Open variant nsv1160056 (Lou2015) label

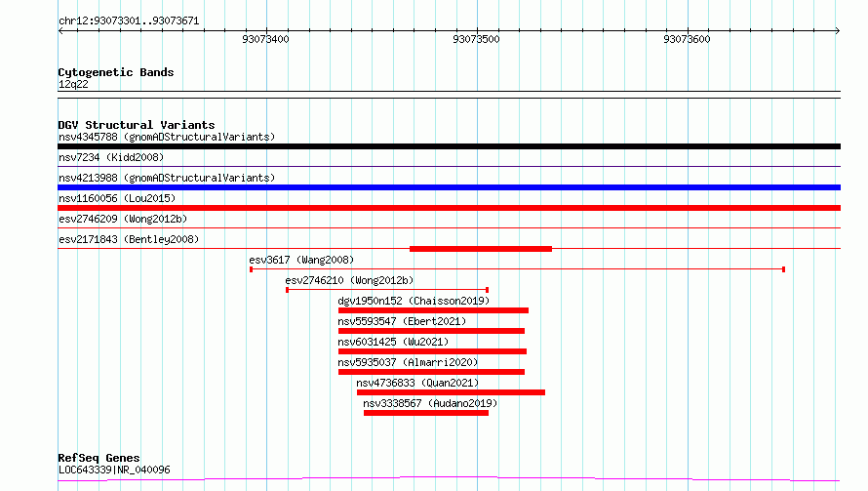[x=117, y=198]
